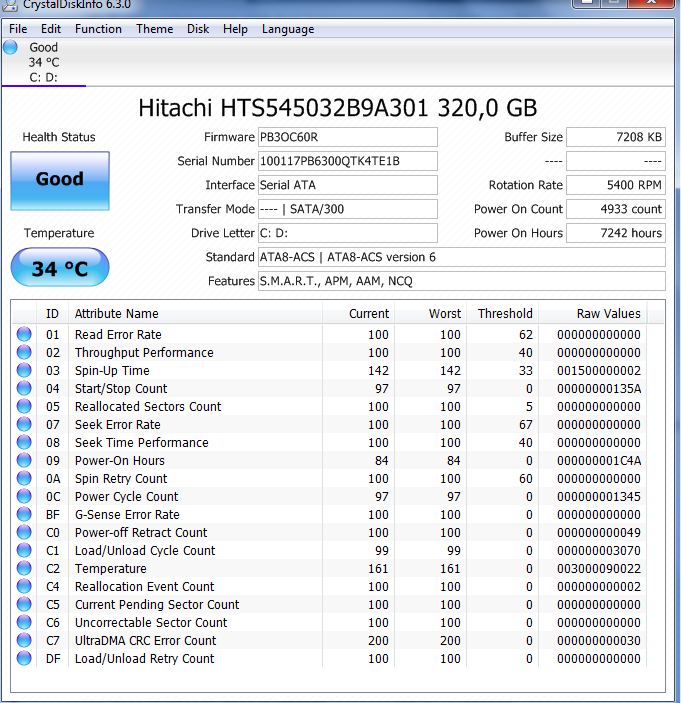Sort by the Threshold column header
Screen dimensions: 681x703
tap(502, 313)
